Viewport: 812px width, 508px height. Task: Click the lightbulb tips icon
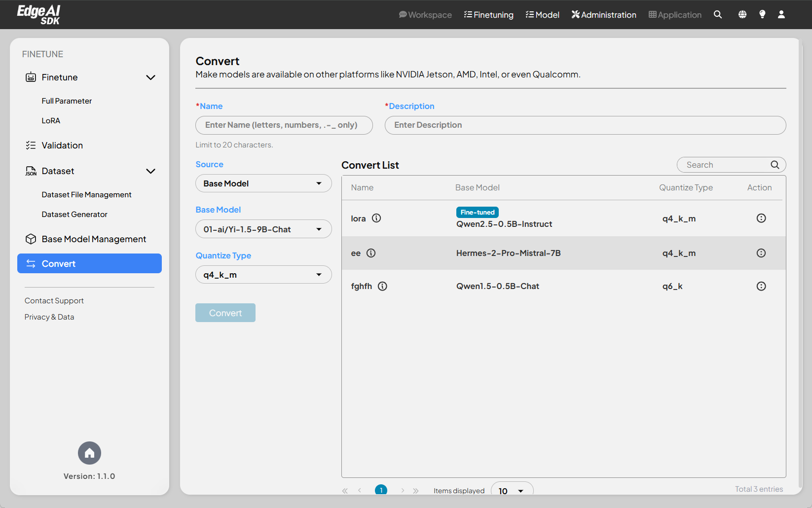(762, 15)
